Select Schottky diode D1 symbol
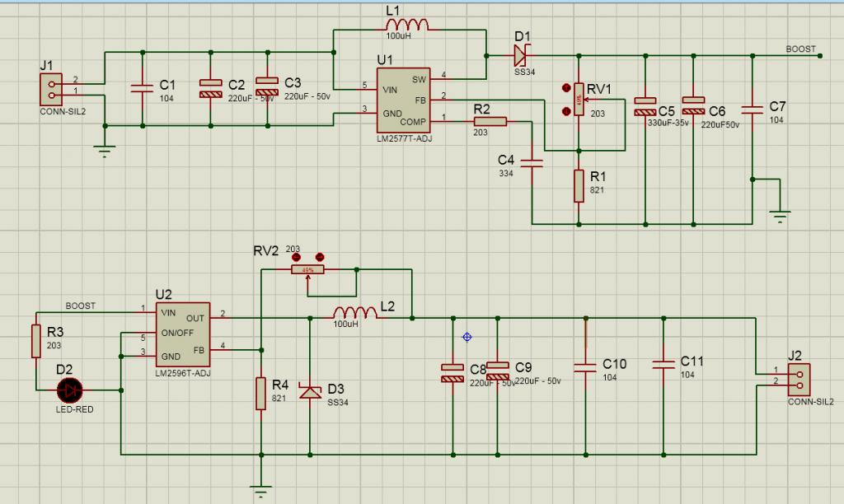Screen dimensions: 844x504 [x=521, y=55]
